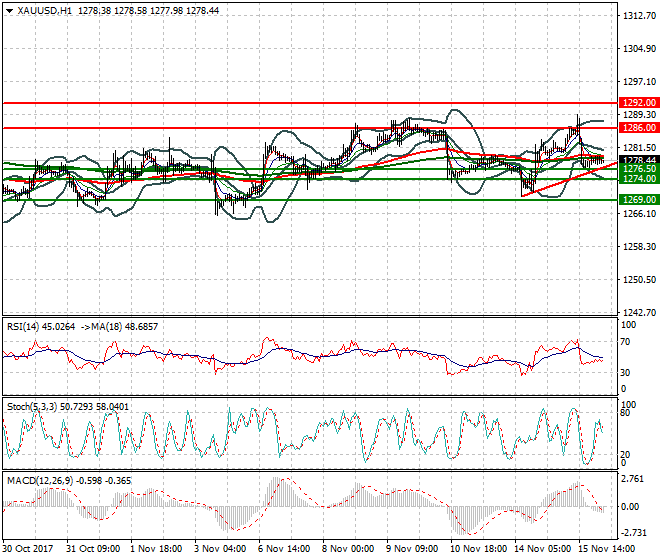Select the 1286.00 red price label
Image resolution: width=660 pixels, height=560 pixels.
tap(639, 128)
